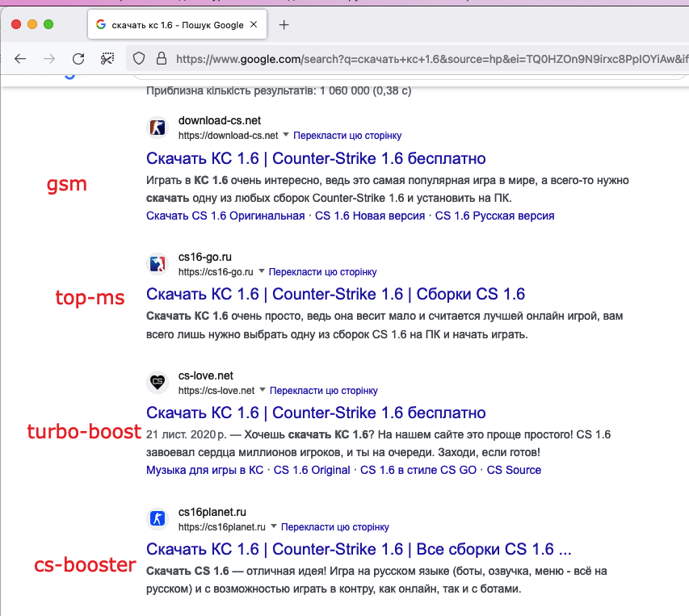Viewport: 689px width, 616px height.
Task: Open the tracking protection shield icon
Action: (x=139, y=58)
